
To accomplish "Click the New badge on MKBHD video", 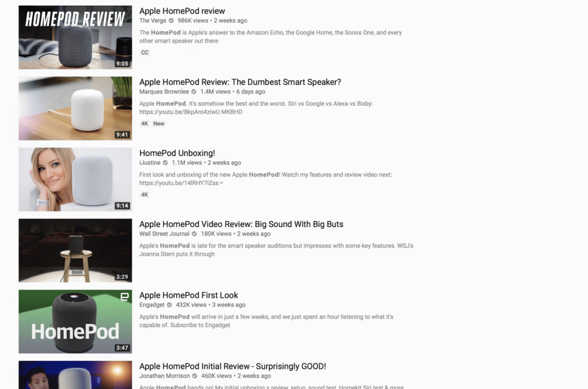I will pos(158,124).
